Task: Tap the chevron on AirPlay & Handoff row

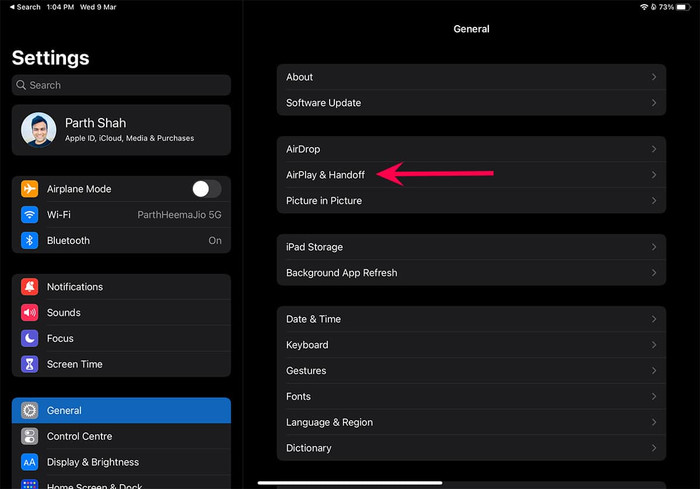Action: tap(654, 175)
